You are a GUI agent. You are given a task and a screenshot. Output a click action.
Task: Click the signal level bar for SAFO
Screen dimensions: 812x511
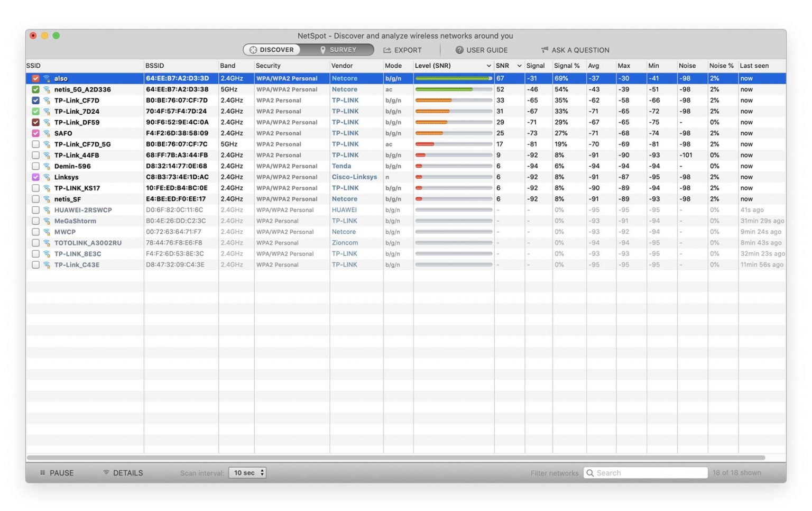(453, 133)
